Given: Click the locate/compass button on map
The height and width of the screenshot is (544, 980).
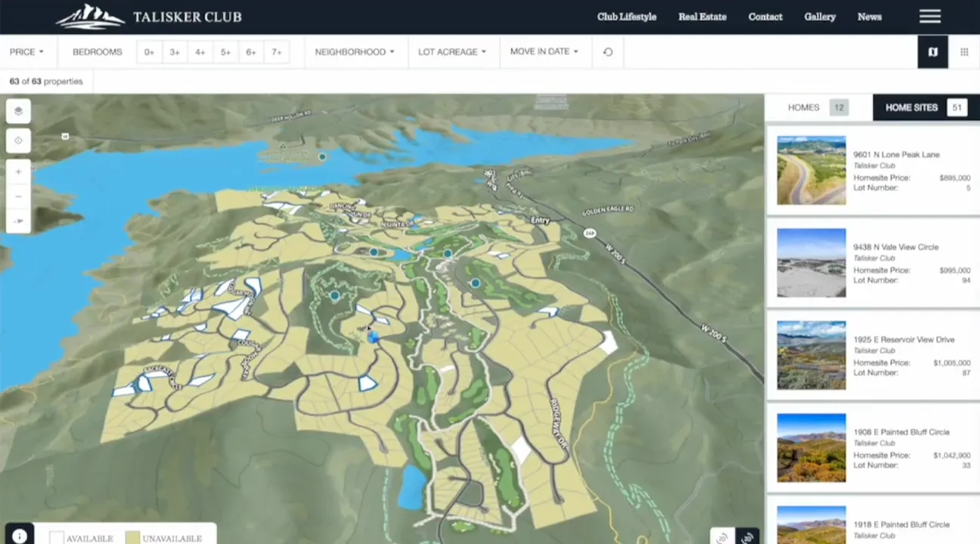Looking at the screenshot, I should (x=18, y=141).
